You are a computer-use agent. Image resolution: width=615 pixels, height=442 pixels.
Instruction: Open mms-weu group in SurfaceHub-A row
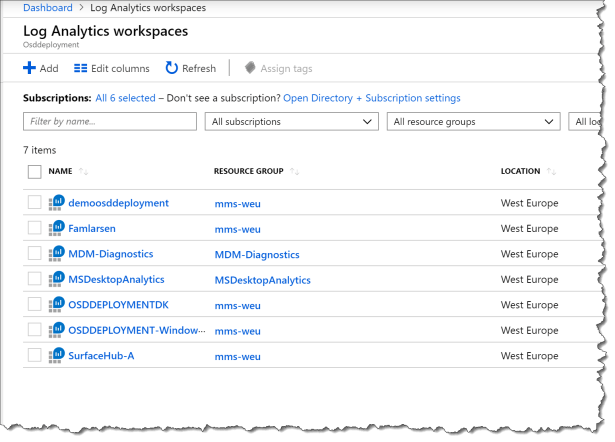pos(238,357)
